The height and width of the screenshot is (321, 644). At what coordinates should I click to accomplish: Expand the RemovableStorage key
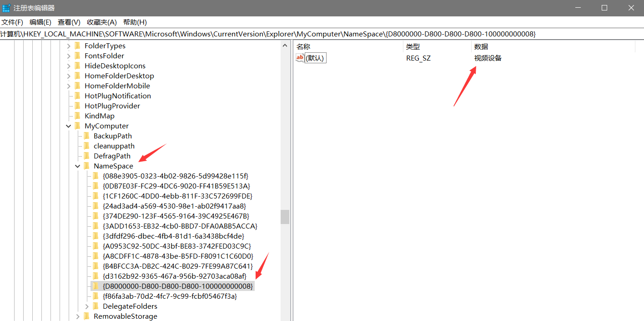[78, 316]
